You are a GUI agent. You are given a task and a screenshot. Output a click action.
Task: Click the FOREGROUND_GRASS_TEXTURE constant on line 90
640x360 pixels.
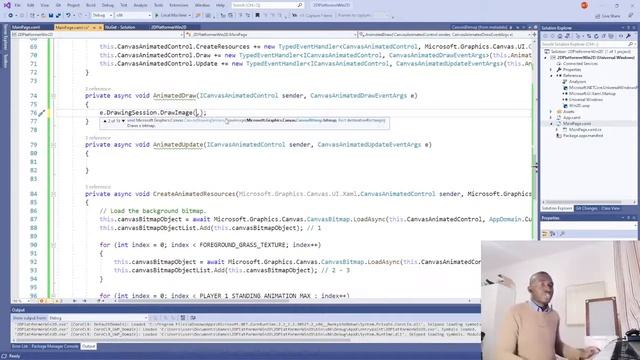(x=243, y=245)
